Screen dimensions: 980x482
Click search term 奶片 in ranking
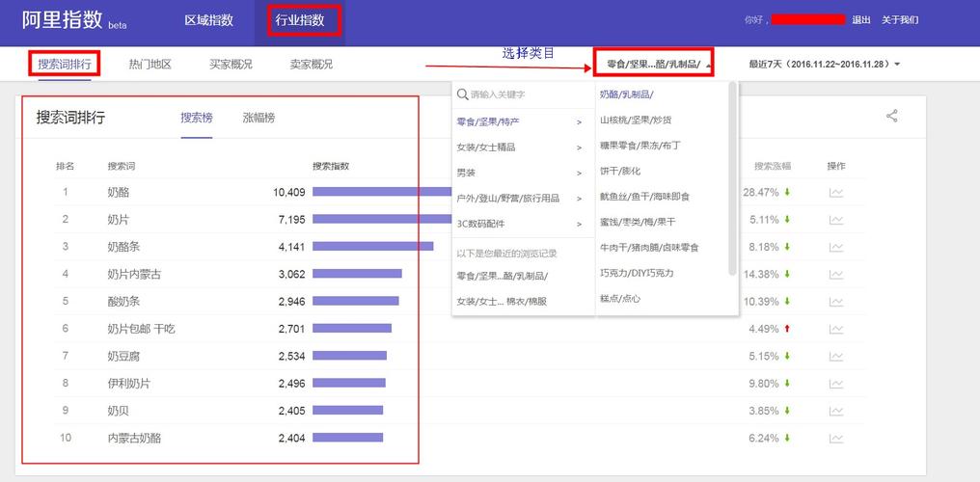click(118, 220)
